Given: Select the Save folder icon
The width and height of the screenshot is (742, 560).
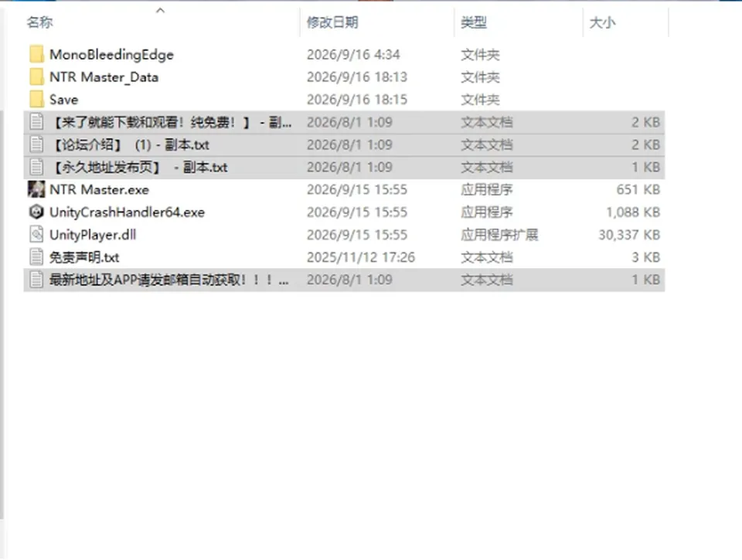Looking at the screenshot, I should point(36,100).
